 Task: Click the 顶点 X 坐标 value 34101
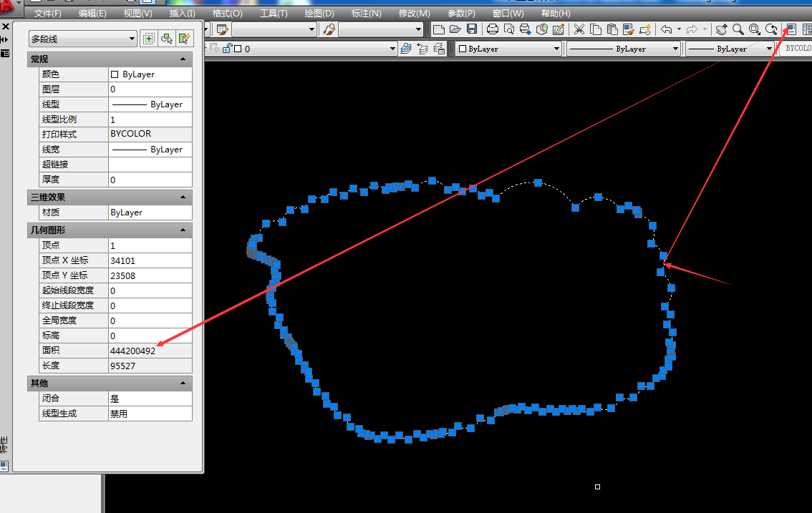point(150,261)
